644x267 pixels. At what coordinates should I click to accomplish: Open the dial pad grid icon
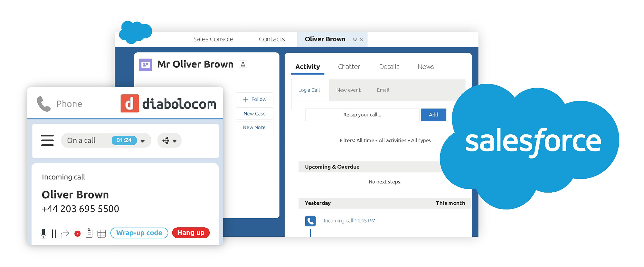(x=101, y=234)
